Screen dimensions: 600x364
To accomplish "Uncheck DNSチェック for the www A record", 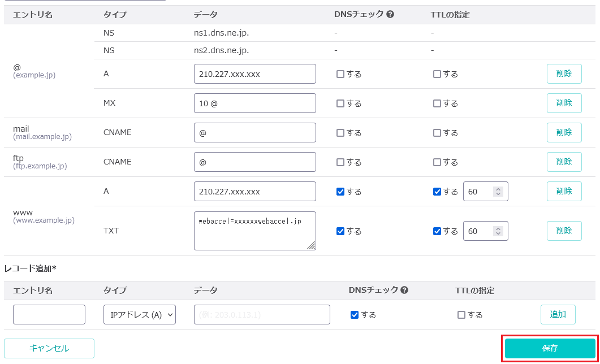I will pos(340,192).
